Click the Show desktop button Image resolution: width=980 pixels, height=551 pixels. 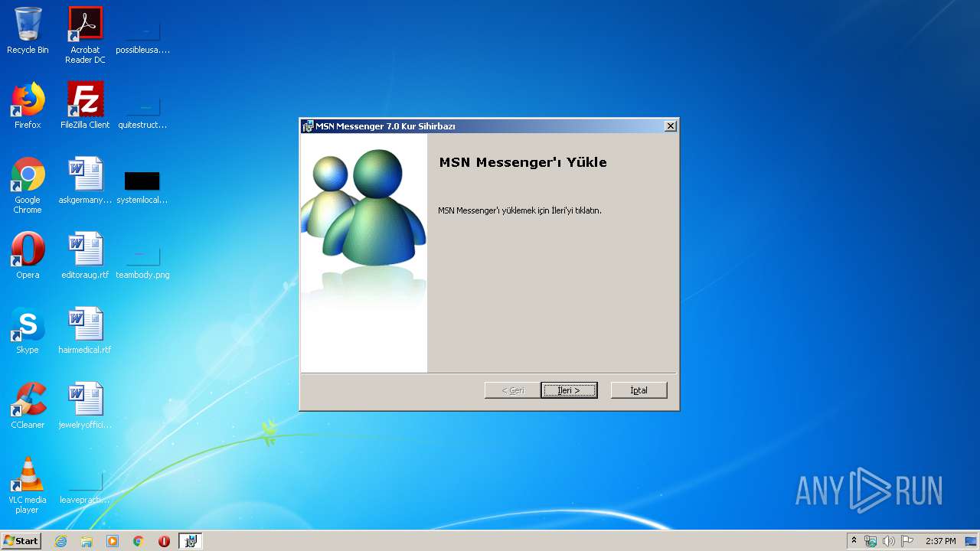(x=972, y=541)
